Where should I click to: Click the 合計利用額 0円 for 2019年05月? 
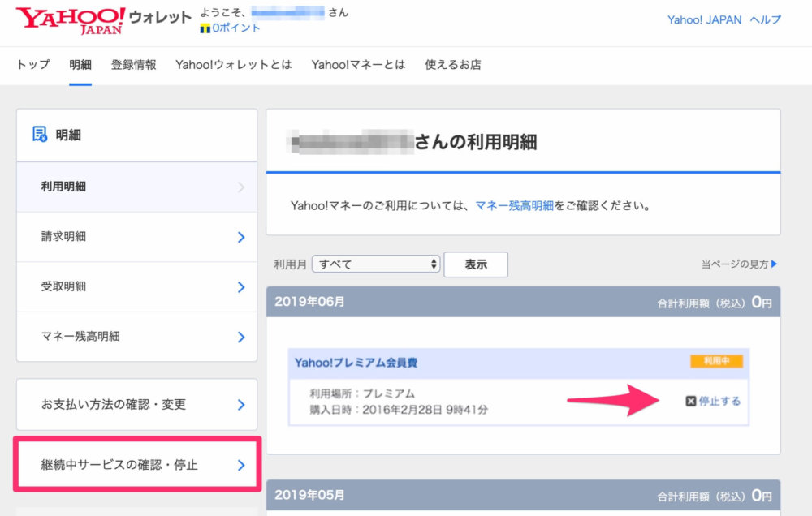[x=714, y=496]
